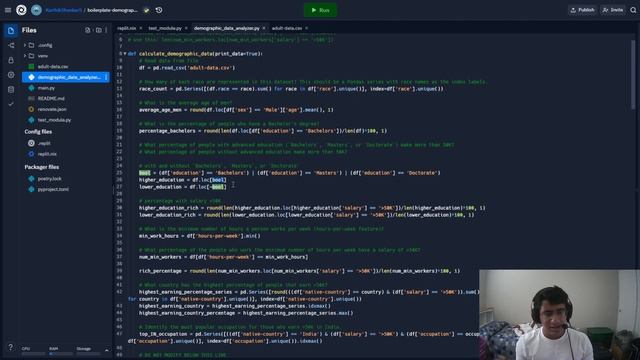The width and height of the screenshot is (640, 360).
Task: Click the new file icon in Files header
Action: click(88, 30)
